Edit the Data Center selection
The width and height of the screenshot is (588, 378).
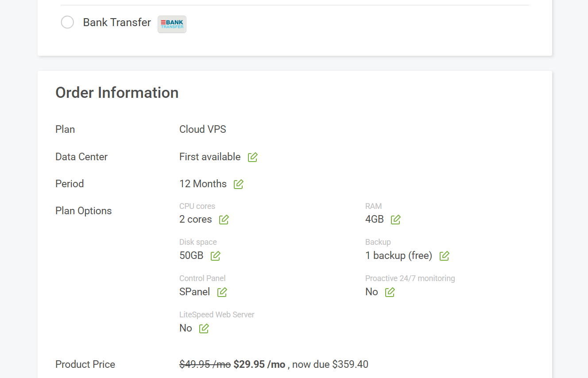point(252,157)
